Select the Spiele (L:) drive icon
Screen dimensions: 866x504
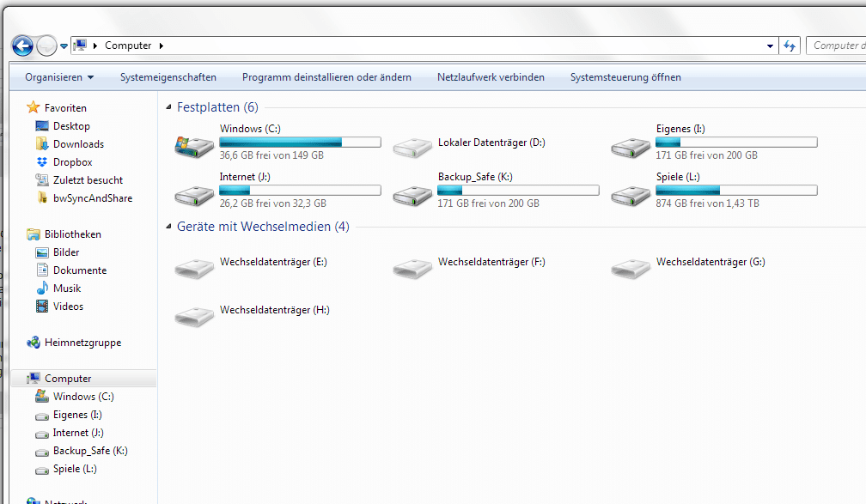pos(631,196)
